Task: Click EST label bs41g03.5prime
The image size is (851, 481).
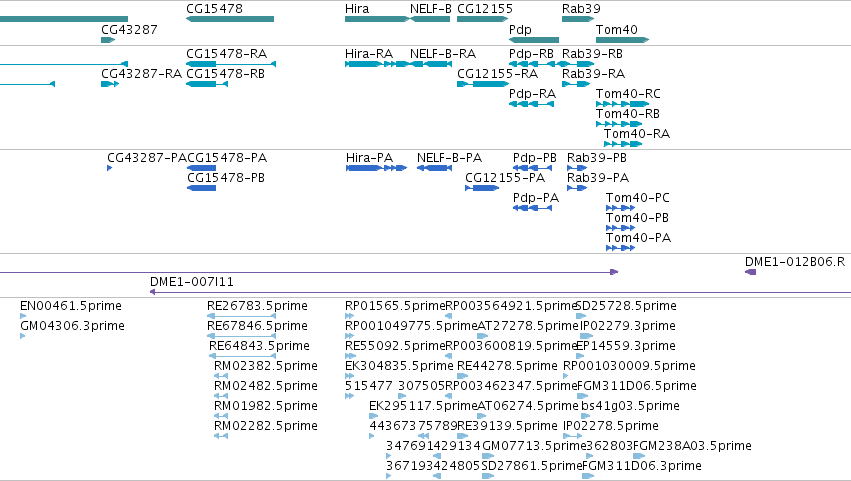Action: point(630,406)
